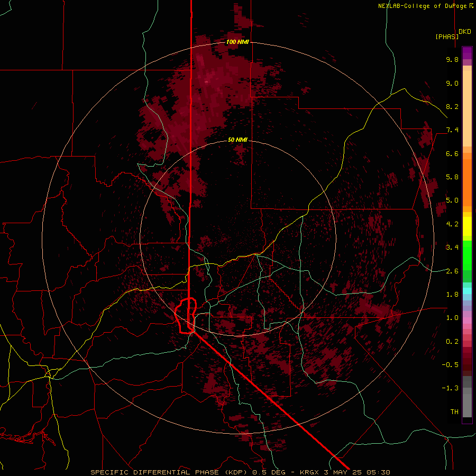Viewport: 476px width, 476px height.
Task: Click the 7.4 scale value
Action: [452, 130]
